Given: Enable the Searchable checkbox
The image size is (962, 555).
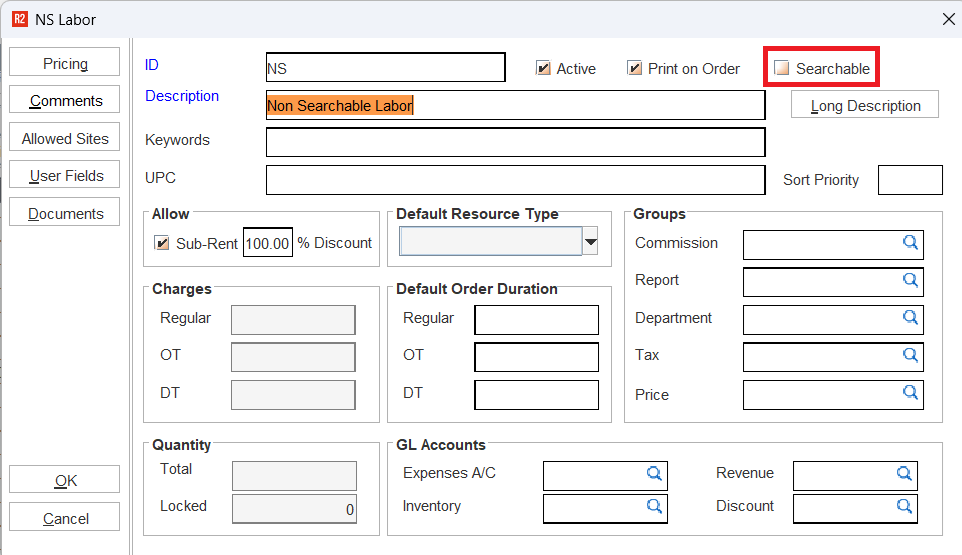Looking at the screenshot, I should [782, 69].
